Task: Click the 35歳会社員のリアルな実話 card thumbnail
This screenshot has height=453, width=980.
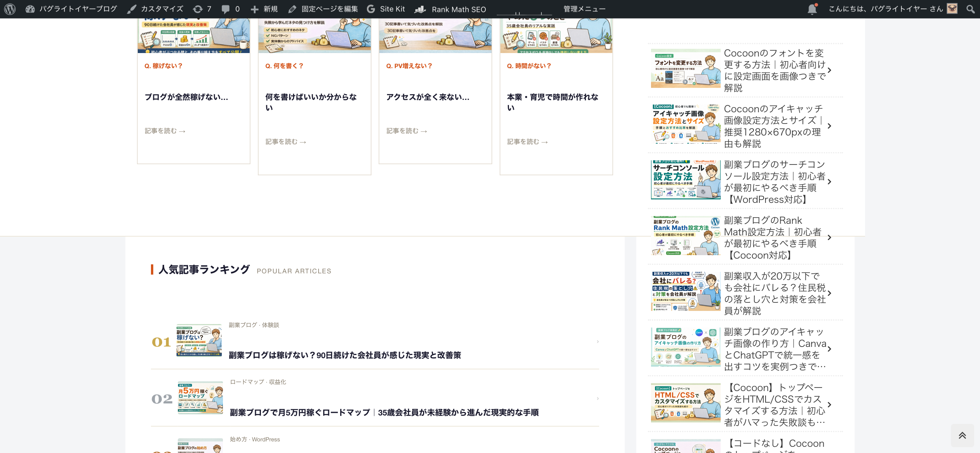Action: coord(556,36)
